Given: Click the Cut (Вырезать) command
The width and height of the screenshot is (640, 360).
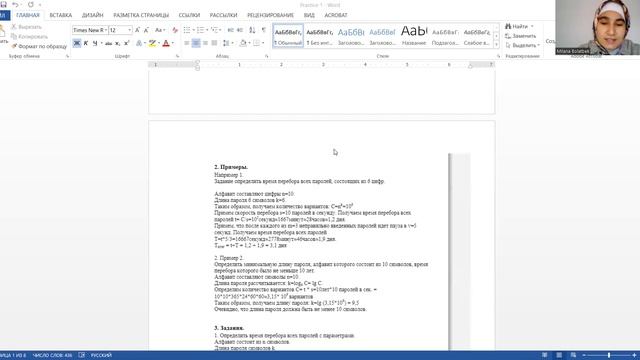Looking at the screenshot, I should pos(27,27).
